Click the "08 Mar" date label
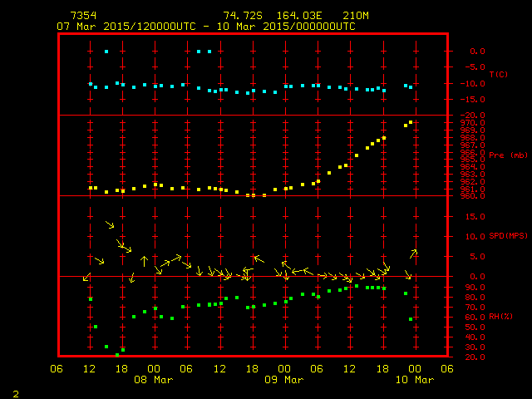This screenshot has width=532, height=399. [154, 379]
